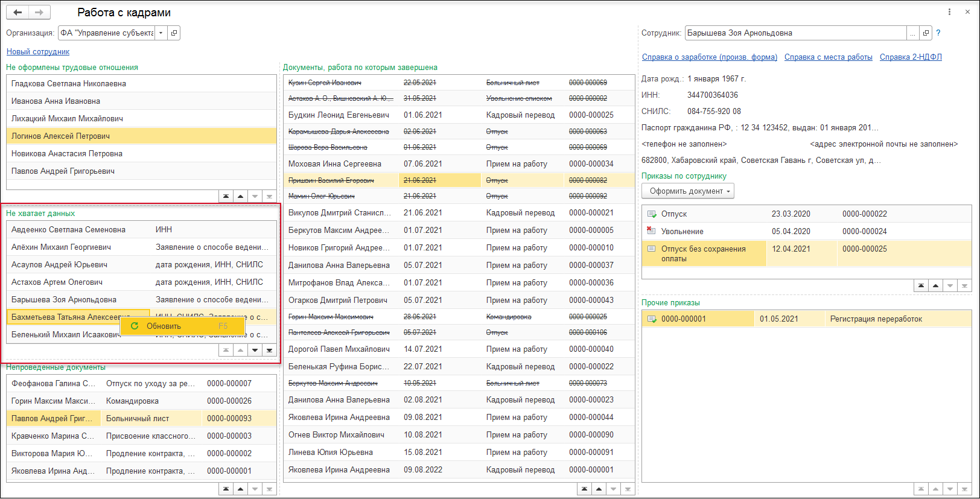Jump to last row in 'Не оформлены трудовые отношения' list
Image resolution: width=980 pixels, height=499 pixels.
click(270, 196)
